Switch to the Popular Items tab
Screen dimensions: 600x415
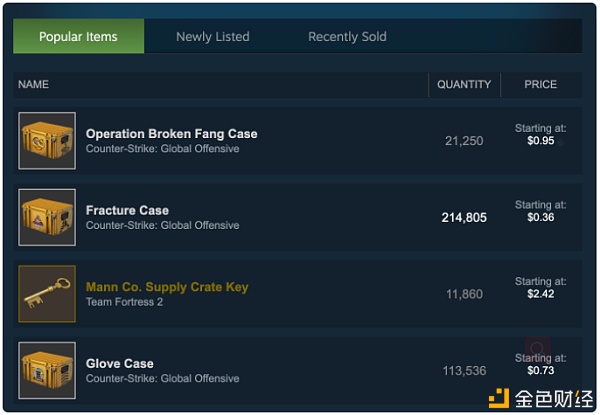[78, 36]
